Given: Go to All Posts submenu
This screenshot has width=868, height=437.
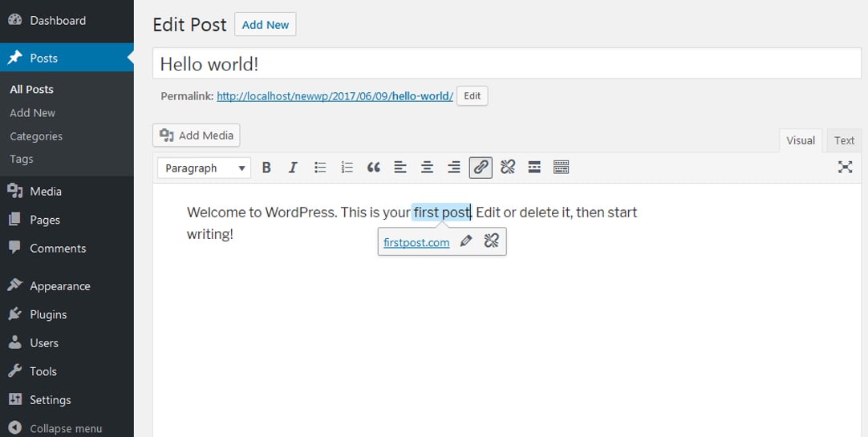Looking at the screenshot, I should 31,90.
